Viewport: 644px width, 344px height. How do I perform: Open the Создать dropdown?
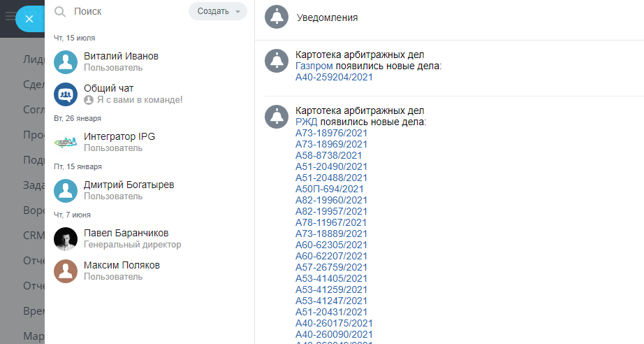coord(218,11)
